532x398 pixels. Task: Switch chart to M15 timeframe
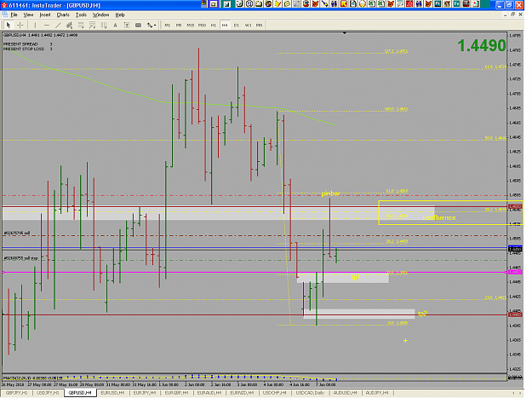click(x=191, y=25)
